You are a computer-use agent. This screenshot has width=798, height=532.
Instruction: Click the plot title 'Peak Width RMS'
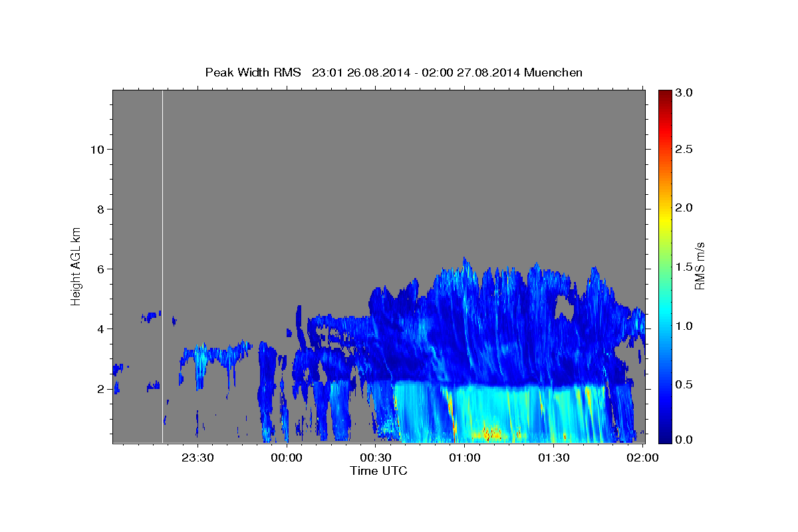[253, 72]
